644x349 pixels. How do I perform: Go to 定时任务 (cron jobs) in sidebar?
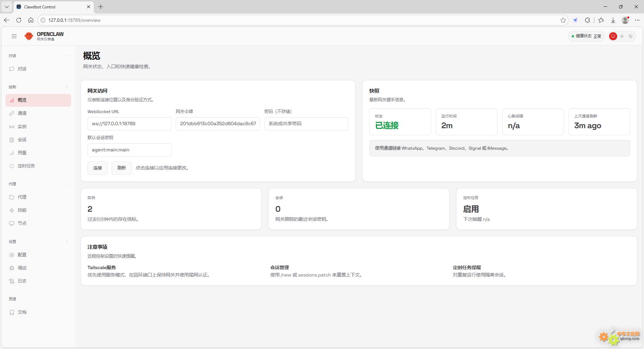[26, 166]
